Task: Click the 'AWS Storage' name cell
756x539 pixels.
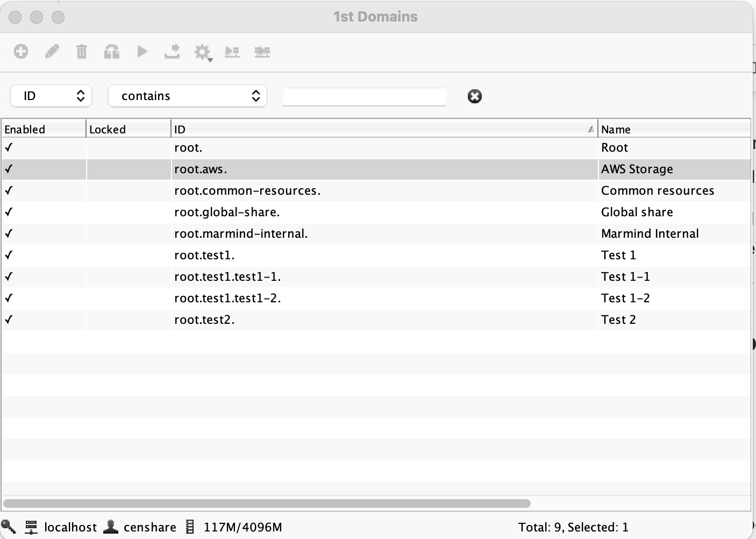Action: pos(674,169)
